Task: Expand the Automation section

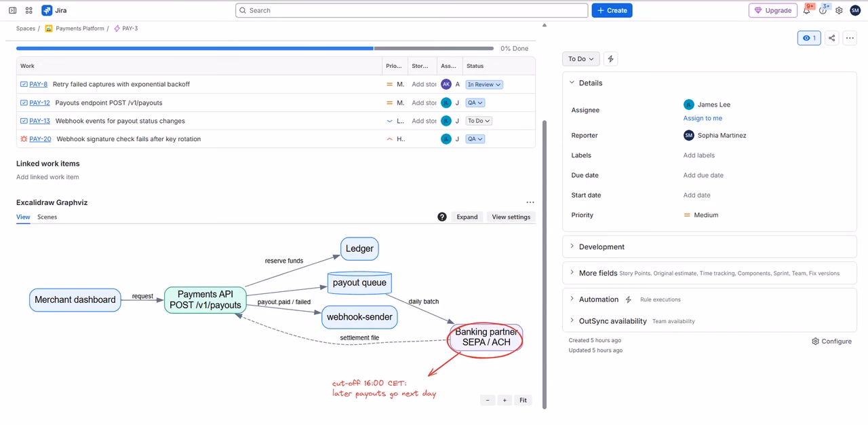Action: (572, 299)
